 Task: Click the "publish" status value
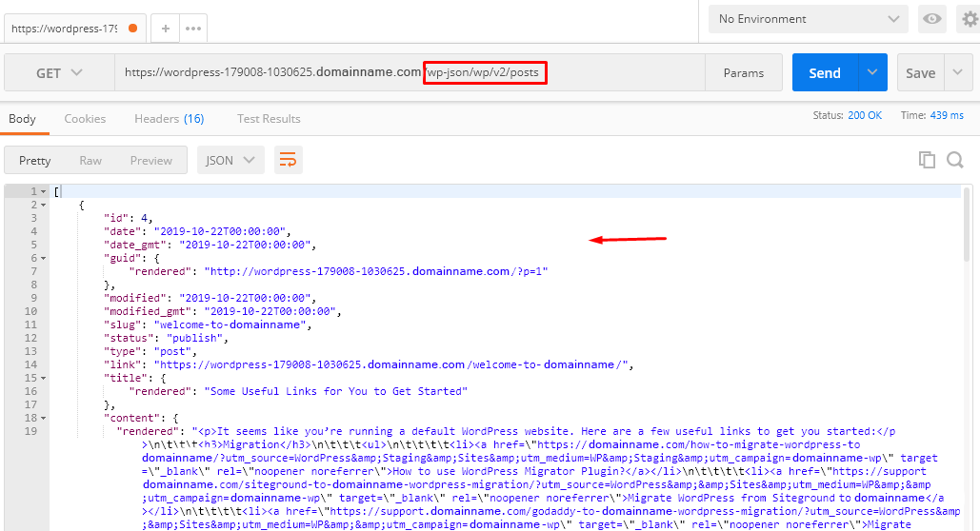coord(195,338)
